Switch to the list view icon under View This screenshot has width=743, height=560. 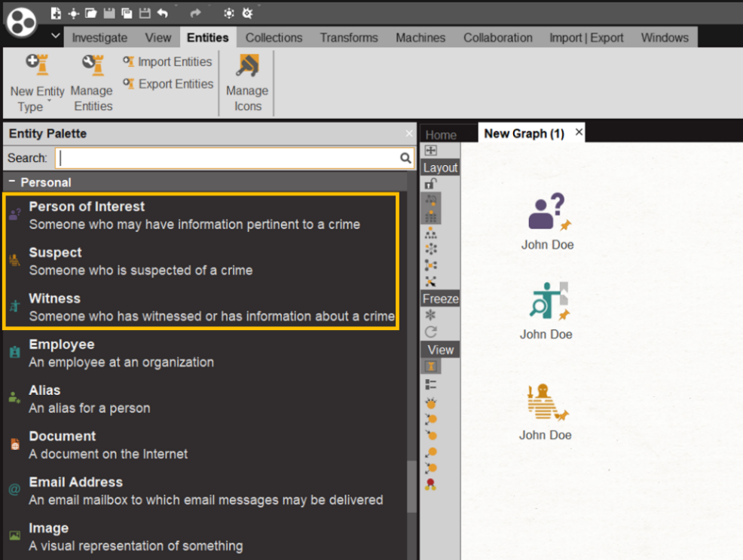coord(431,384)
